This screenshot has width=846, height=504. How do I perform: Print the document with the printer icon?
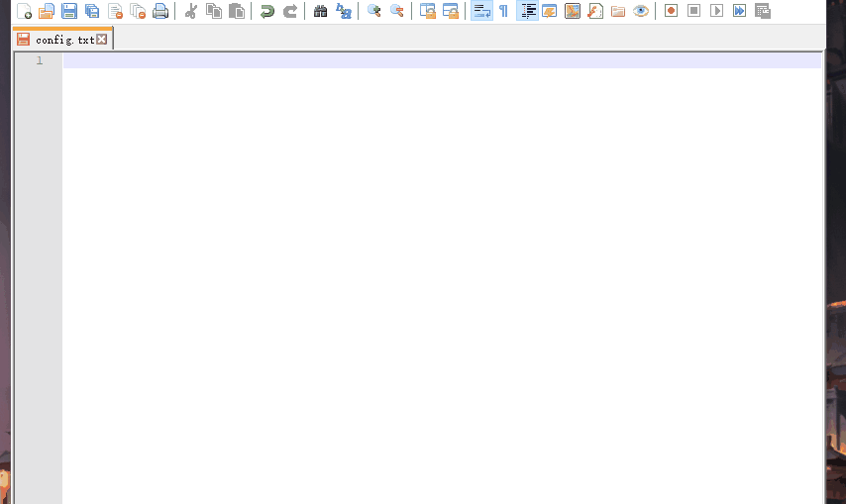point(160,11)
